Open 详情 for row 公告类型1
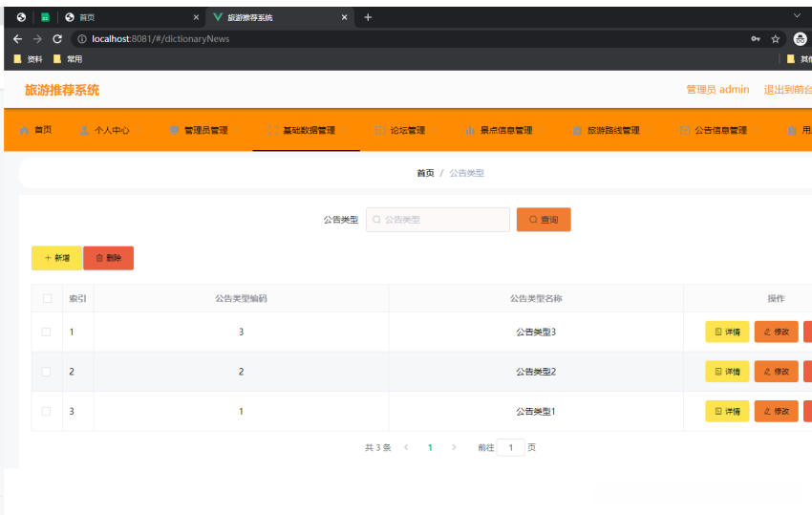 click(x=727, y=412)
